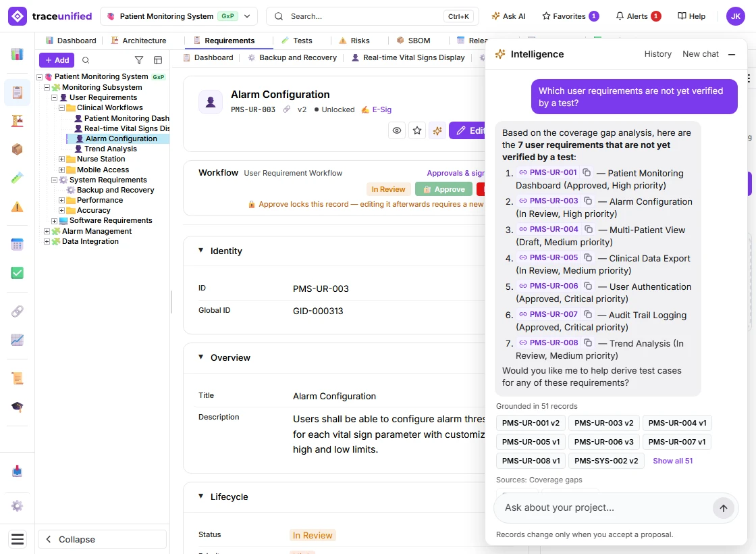Viewport: 756px width, 554px height.
Task: Open the calendar icon in left sidebar
Action: (18, 245)
